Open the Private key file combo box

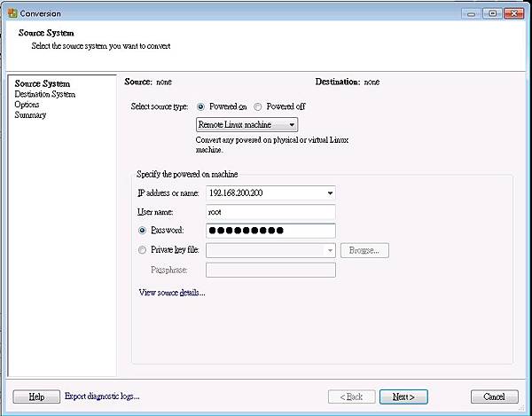[270, 250]
